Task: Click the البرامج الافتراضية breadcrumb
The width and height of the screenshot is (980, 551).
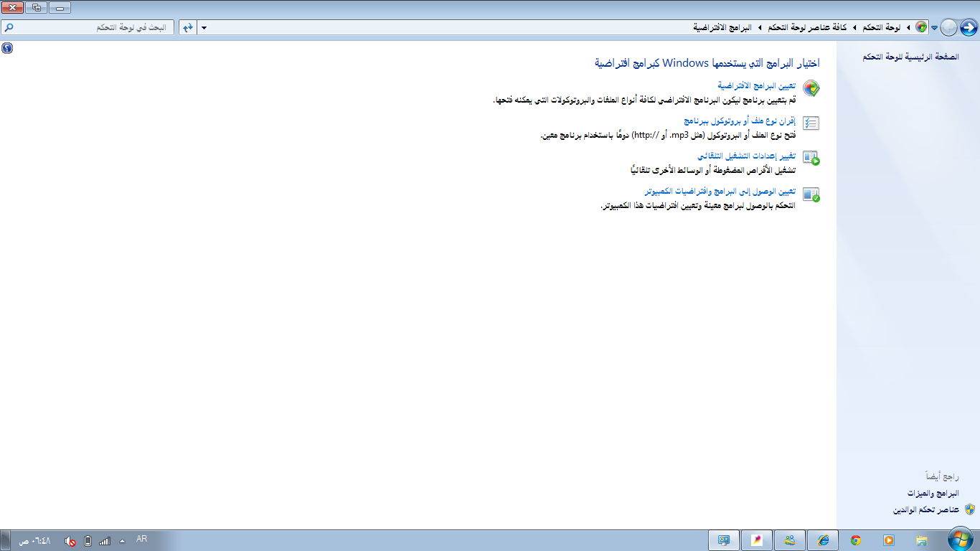Action: click(x=722, y=27)
